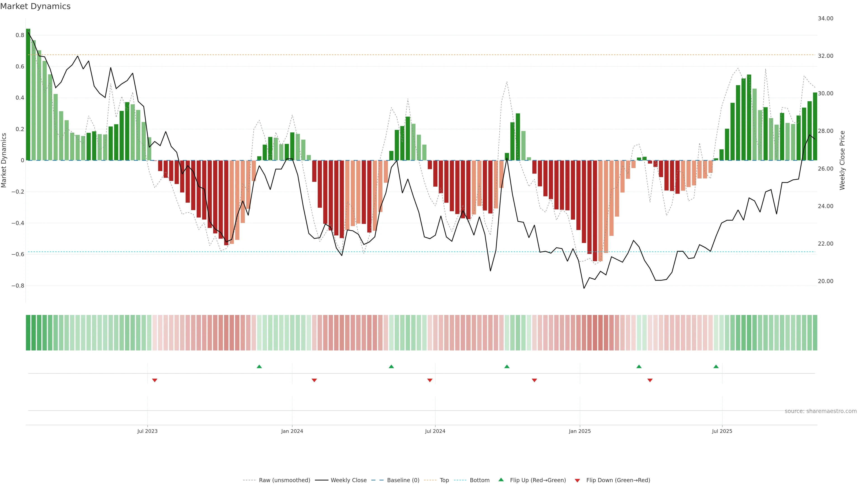Click the red flip-down marker just before Jul 2024

(x=430, y=380)
